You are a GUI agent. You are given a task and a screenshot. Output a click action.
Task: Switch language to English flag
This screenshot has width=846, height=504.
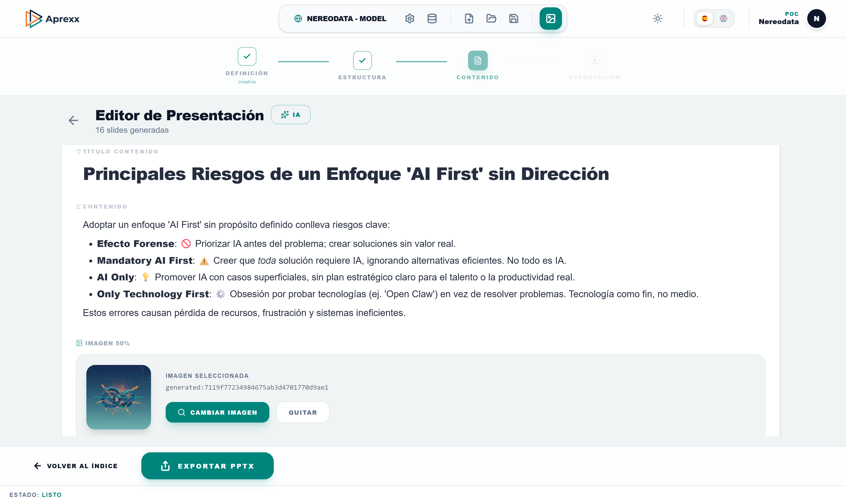[723, 18]
